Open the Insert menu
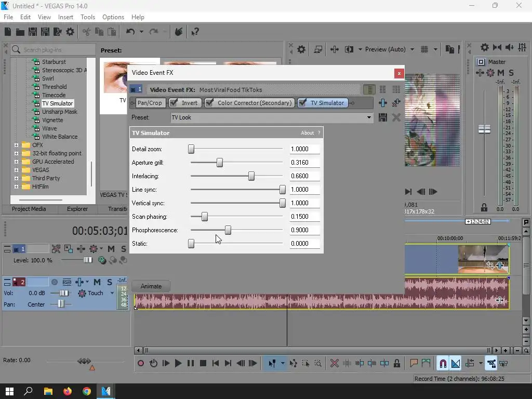Image resolution: width=532 pixels, height=399 pixels. [65, 17]
